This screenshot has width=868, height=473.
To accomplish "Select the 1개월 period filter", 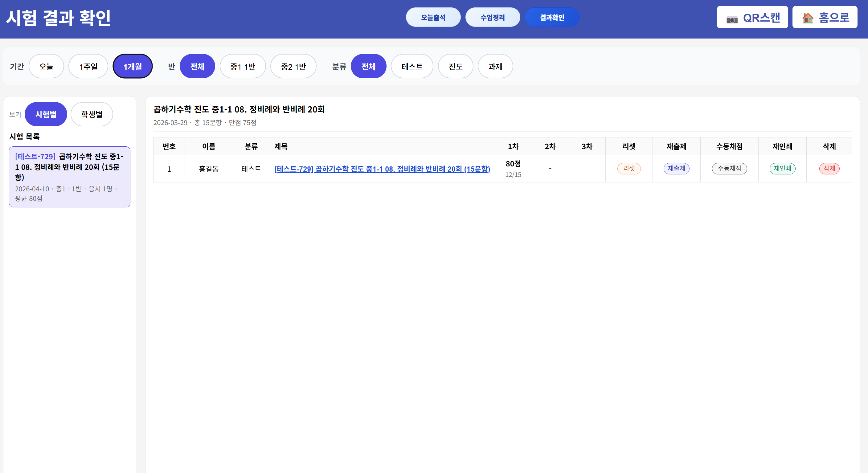I will tap(133, 66).
